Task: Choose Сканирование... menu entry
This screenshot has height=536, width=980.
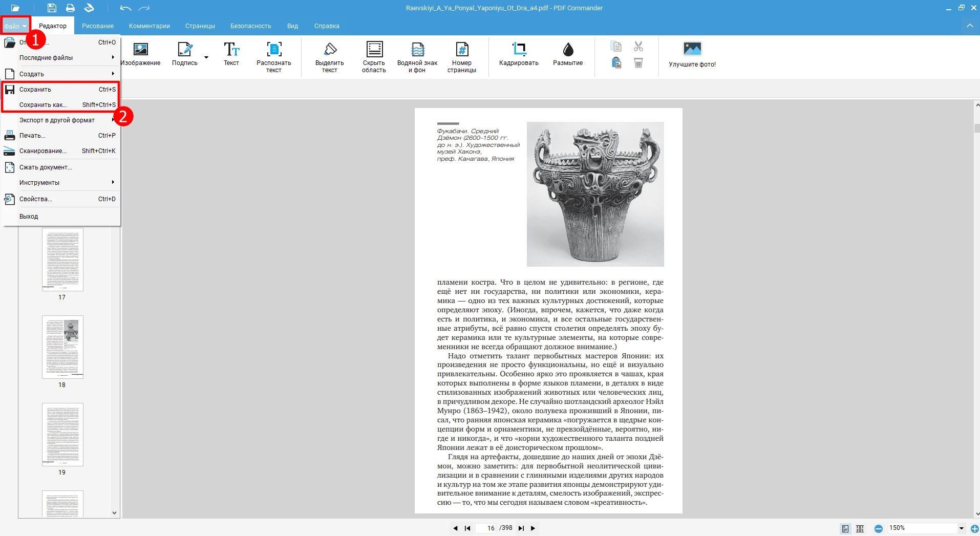Action: tap(61, 151)
